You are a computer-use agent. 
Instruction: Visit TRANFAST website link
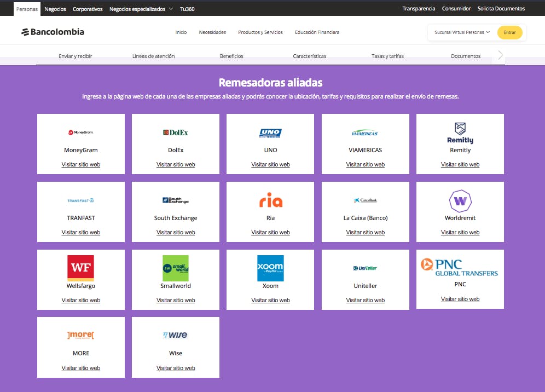80,232
